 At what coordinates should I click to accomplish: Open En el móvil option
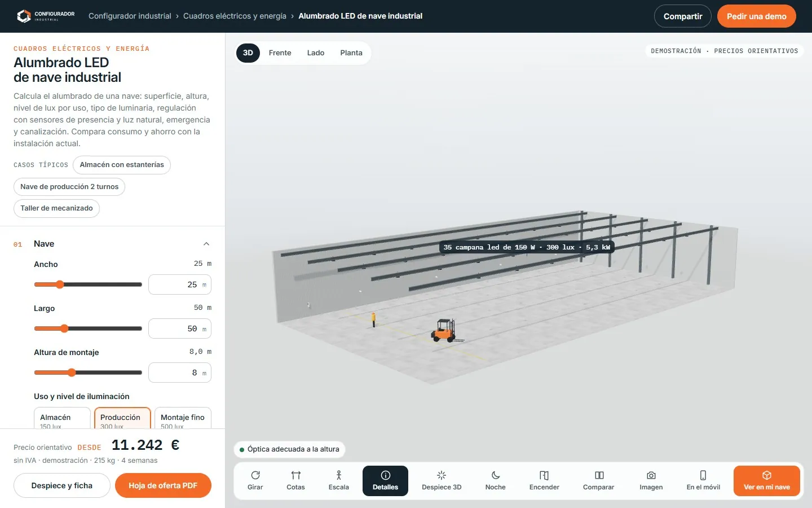[703, 481]
